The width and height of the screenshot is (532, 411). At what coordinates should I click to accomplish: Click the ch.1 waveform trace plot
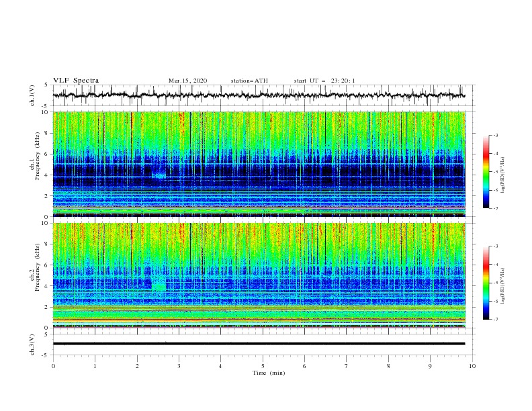(x=259, y=95)
